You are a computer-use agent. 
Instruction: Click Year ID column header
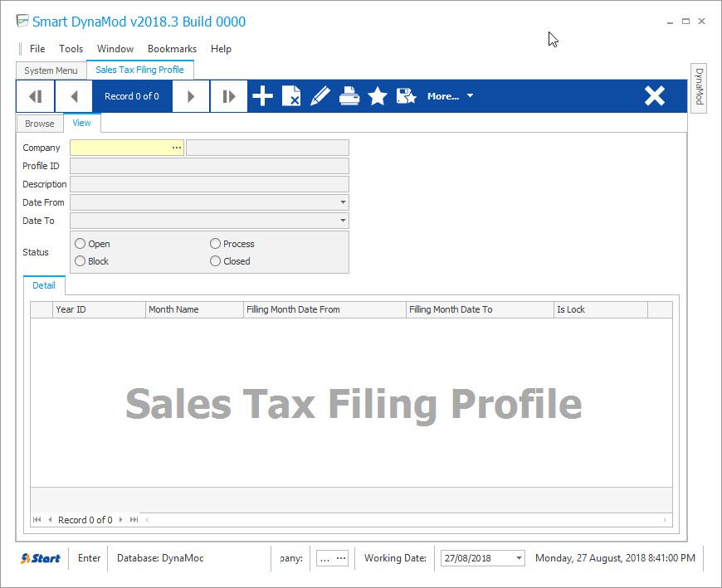pos(99,309)
